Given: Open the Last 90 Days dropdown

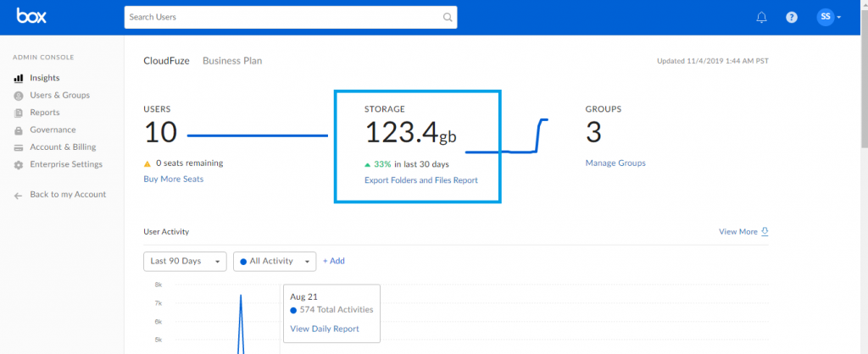Looking at the screenshot, I should pyautogui.click(x=185, y=261).
